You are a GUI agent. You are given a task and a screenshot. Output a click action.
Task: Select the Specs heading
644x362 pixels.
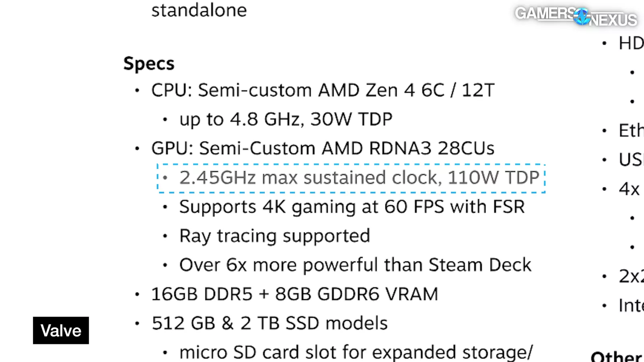pyautogui.click(x=149, y=64)
